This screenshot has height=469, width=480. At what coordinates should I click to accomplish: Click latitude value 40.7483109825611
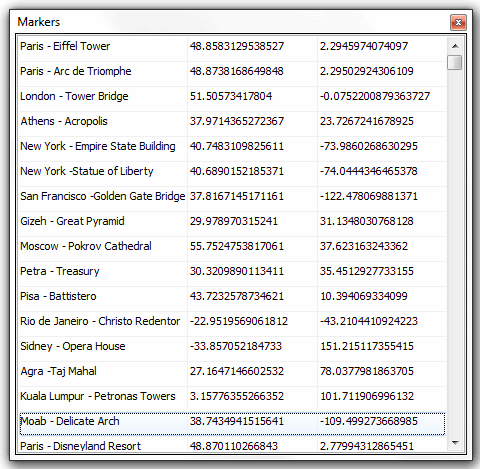coord(237,146)
